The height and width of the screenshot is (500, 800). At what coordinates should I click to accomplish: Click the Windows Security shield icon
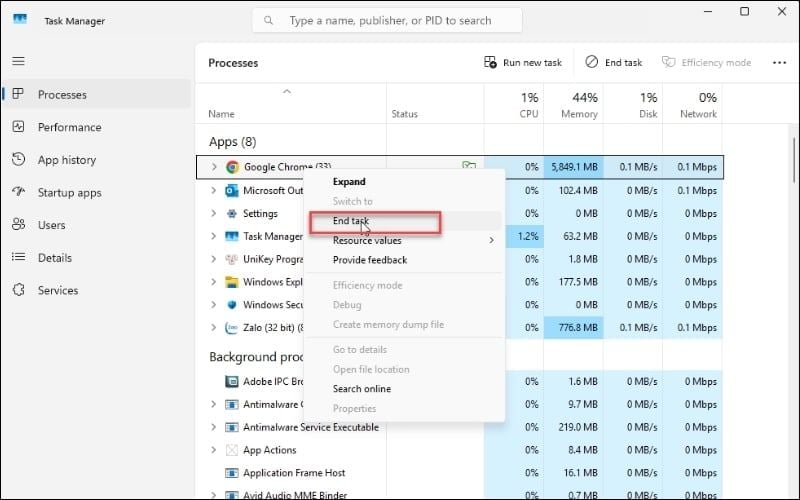click(x=232, y=305)
